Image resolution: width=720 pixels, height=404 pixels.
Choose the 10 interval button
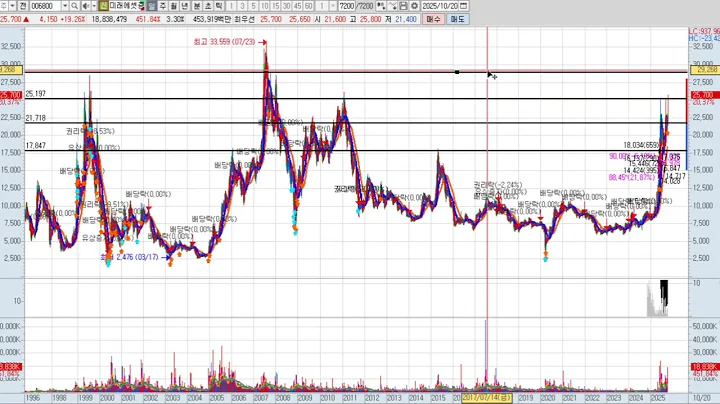tap(264, 6)
